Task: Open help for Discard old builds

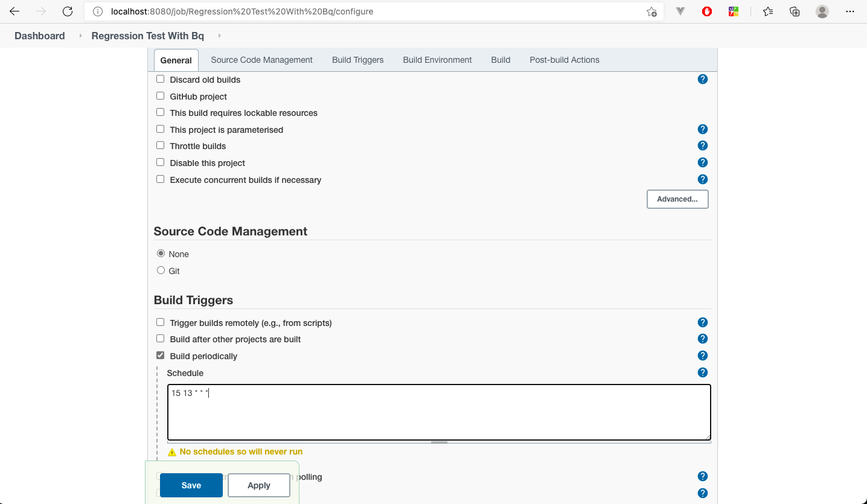Action: click(703, 79)
